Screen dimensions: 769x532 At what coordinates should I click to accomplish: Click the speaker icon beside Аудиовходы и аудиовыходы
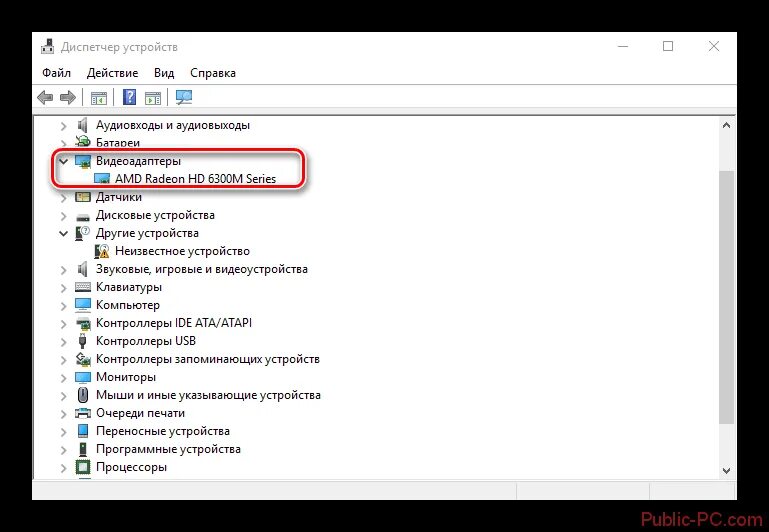[x=82, y=125]
